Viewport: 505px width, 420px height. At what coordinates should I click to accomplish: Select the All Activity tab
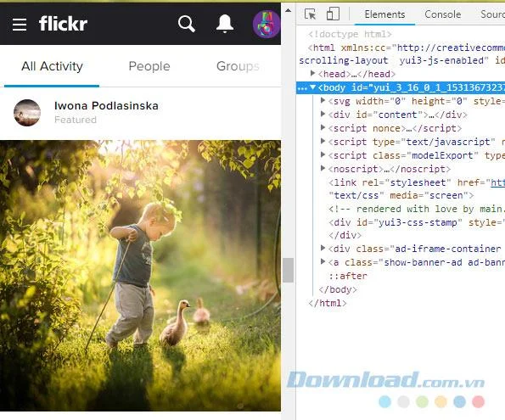click(52, 66)
